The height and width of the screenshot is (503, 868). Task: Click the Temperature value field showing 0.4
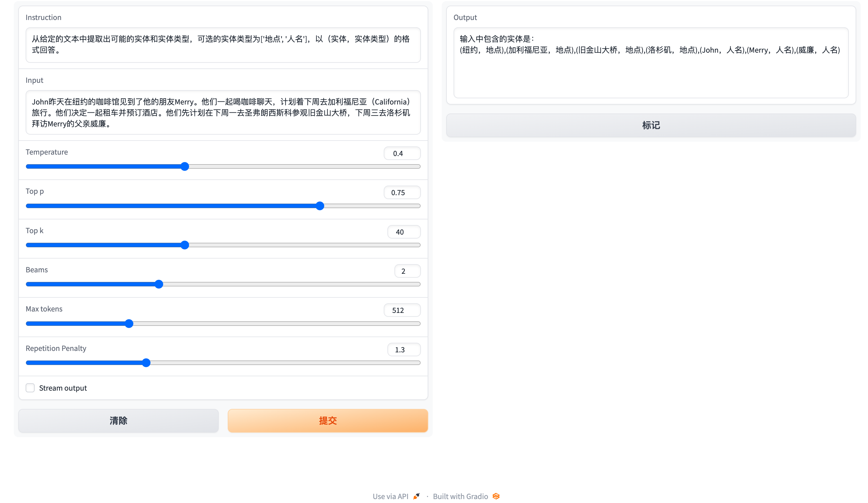pos(401,153)
